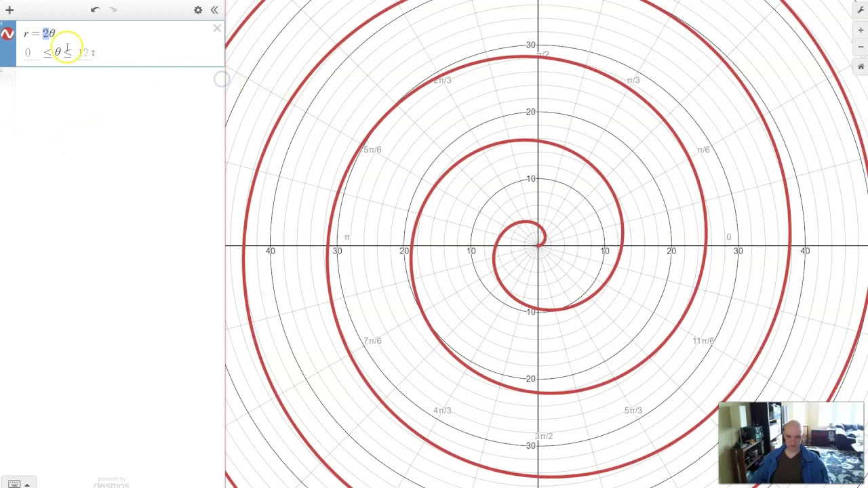Add a new expression item with plus
The height and width of the screenshot is (488, 868).
click(9, 10)
